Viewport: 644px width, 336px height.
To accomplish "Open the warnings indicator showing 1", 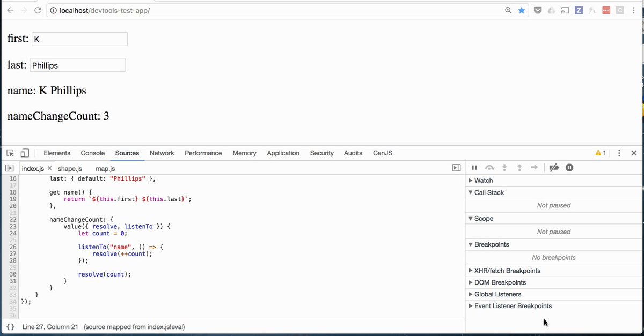I will coord(601,153).
